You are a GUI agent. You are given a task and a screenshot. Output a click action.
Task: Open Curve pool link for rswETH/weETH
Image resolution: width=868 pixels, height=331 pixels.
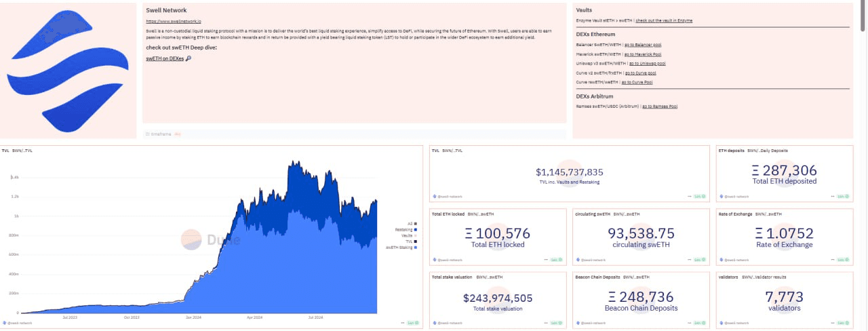pos(637,82)
